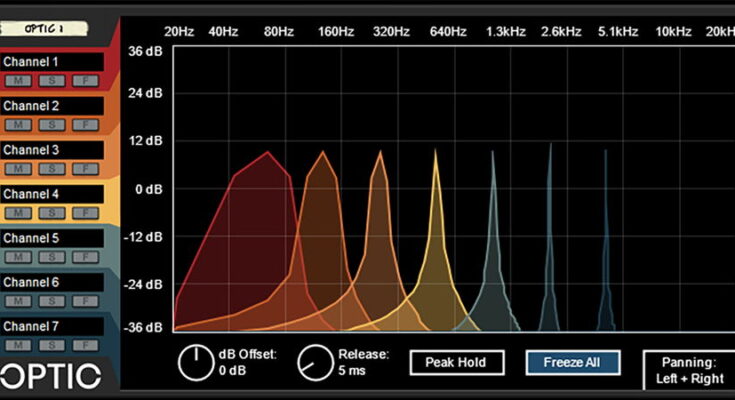The image size is (735, 400).
Task: Mute Channel 1 with its M button
Action: pyautogui.click(x=19, y=80)
